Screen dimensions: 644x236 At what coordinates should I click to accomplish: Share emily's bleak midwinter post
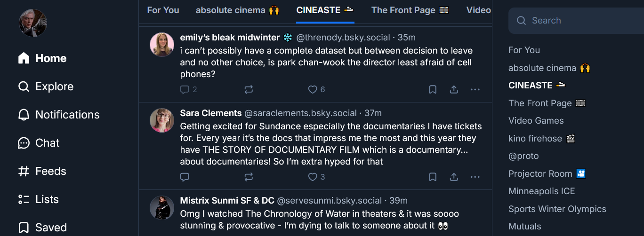coord(454,89)
